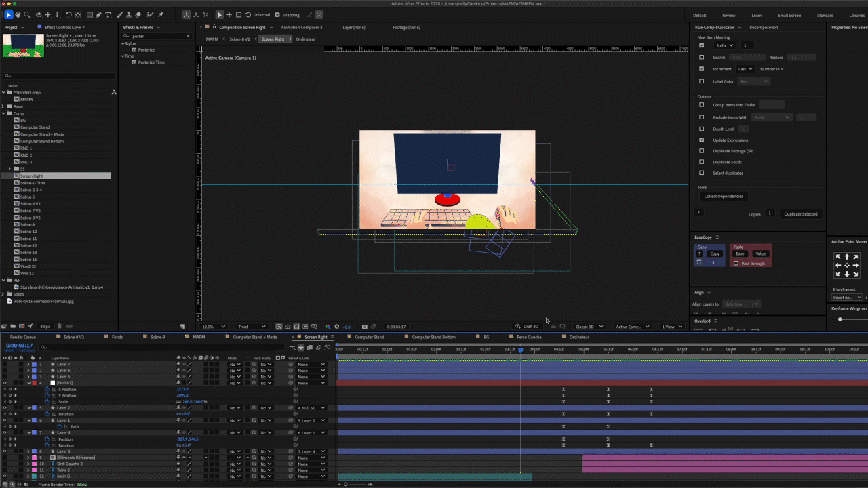Collapse the Null 61 layer properties

pyautogui.click(x=28, y=383)
